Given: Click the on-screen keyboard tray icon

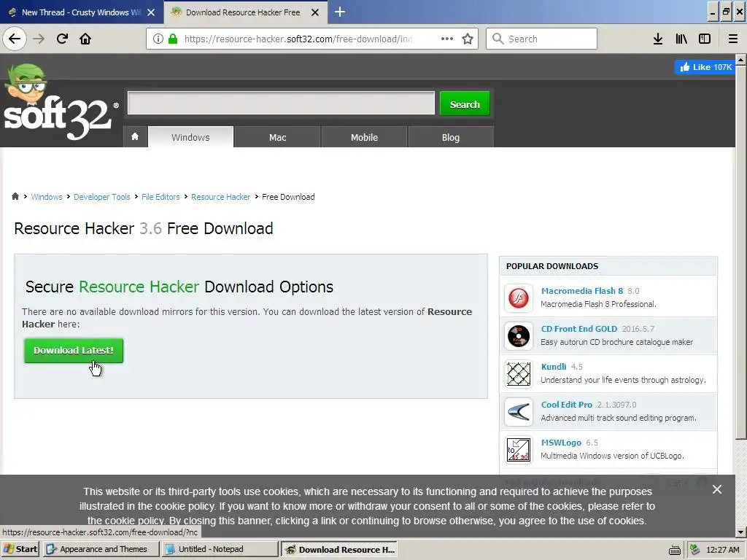Looking at the screenshot, I should 675,550.
